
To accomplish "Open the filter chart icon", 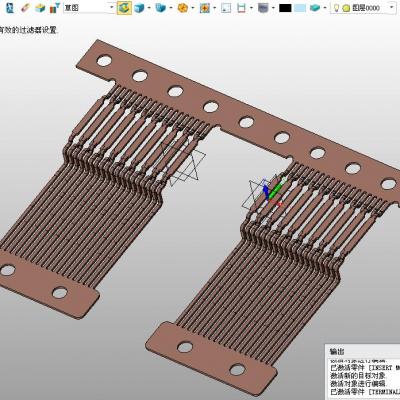I will pyautogui.click(x=55, y=7).
